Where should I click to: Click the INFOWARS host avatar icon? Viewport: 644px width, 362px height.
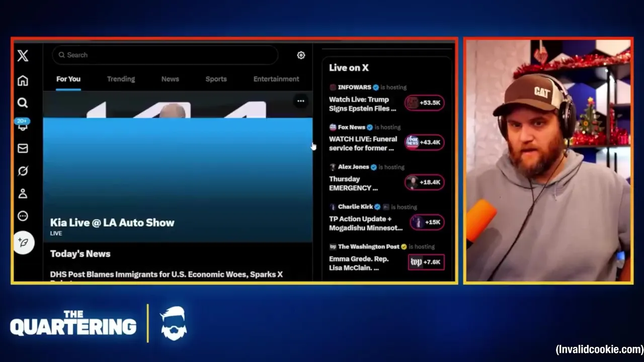(x=333, y=87)
